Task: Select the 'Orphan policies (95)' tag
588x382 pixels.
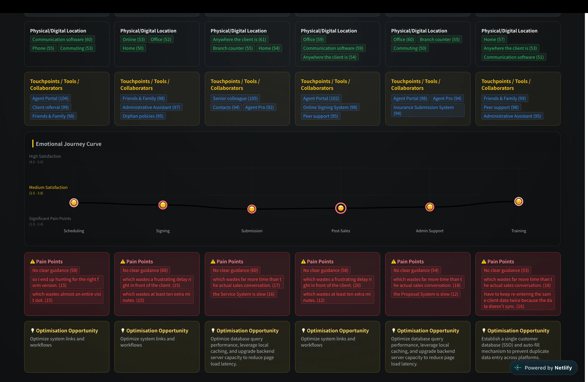Action: [x=143, y=116]
